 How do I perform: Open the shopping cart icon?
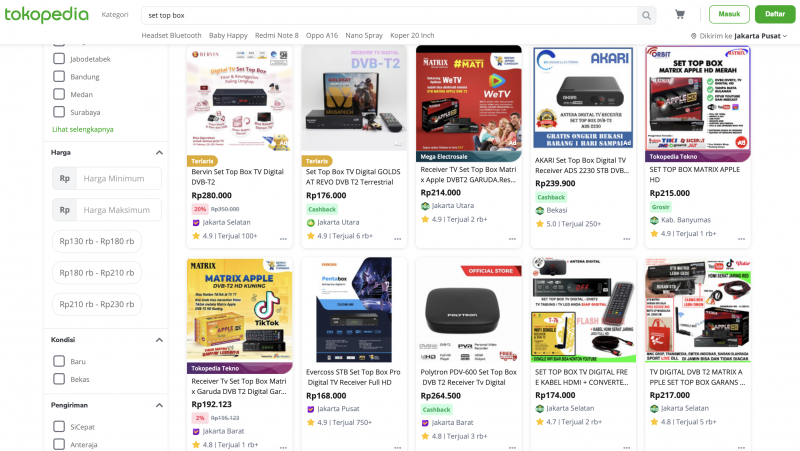[x=680, y=14]
